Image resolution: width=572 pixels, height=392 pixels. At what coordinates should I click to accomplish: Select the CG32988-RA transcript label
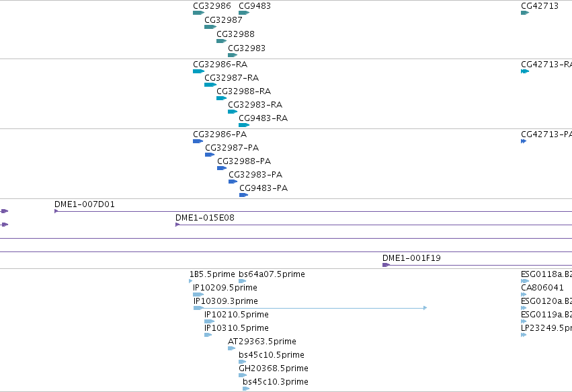pos(243,91)
